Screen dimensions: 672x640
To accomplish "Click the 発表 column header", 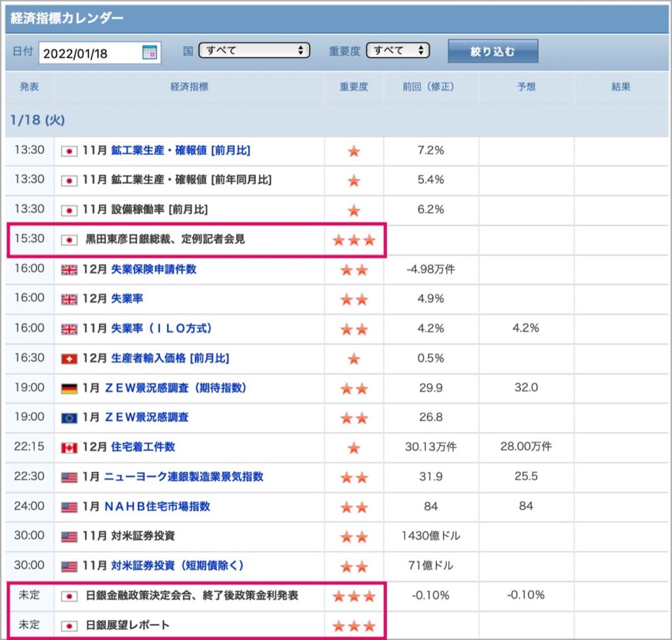I will (x=29, y=87).
